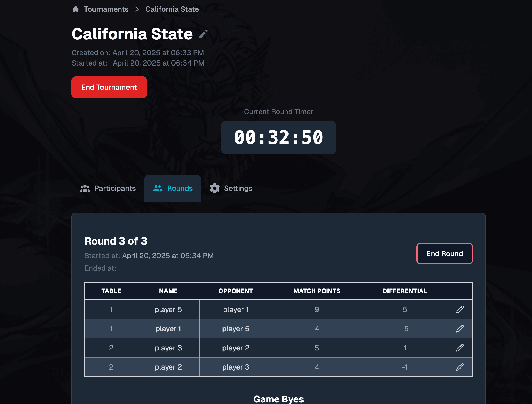Click the Match Points column header
This screenshot has width=532, height=404.
pyautogui.click(x=317, y=291)
